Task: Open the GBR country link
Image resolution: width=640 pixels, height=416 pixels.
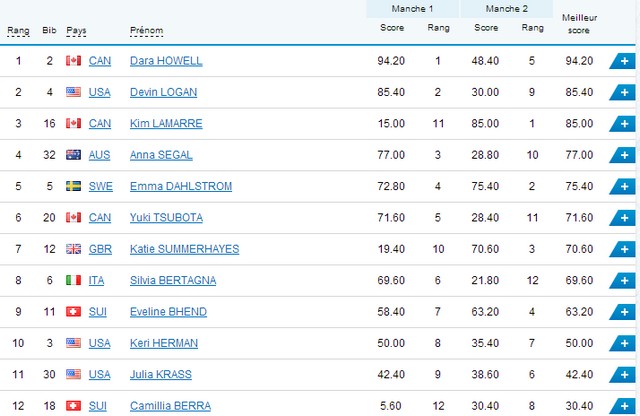Action: (x=100, y=249)
